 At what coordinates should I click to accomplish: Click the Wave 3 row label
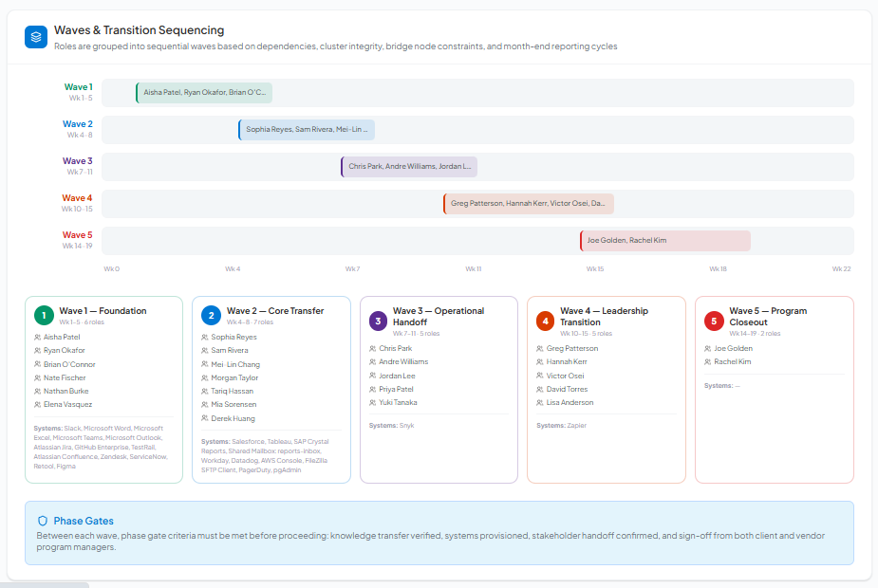pyautogui.click(x=78, y=161)
